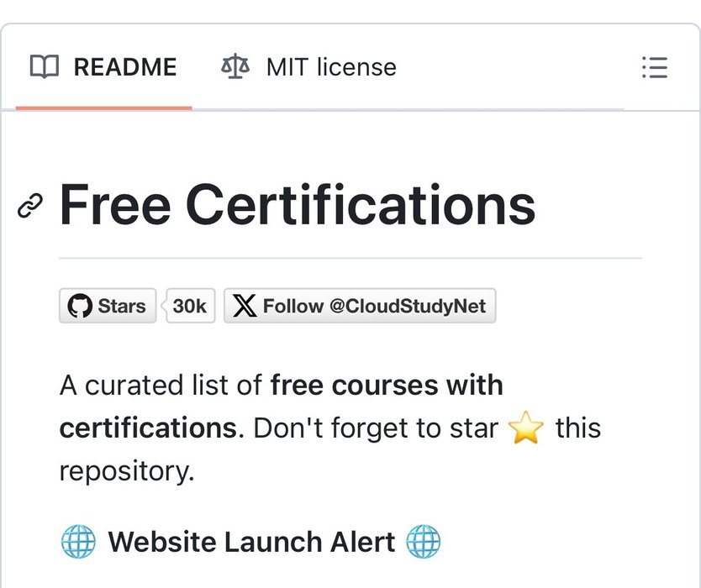Image resolution: width=701 pixels, height=588 pixels.
Task: Click the scales icon beside MIT license
Action: coord(235,66)
